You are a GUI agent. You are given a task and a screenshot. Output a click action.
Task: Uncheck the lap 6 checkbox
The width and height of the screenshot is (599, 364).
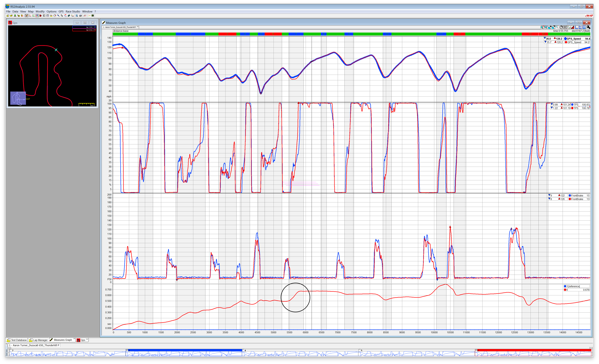[x=476, y=350]
